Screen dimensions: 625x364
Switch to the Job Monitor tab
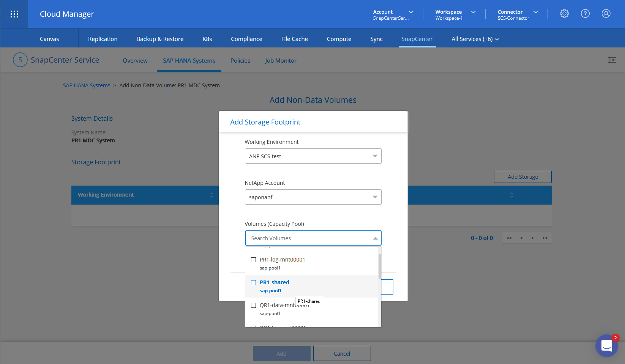click(281, 61)
